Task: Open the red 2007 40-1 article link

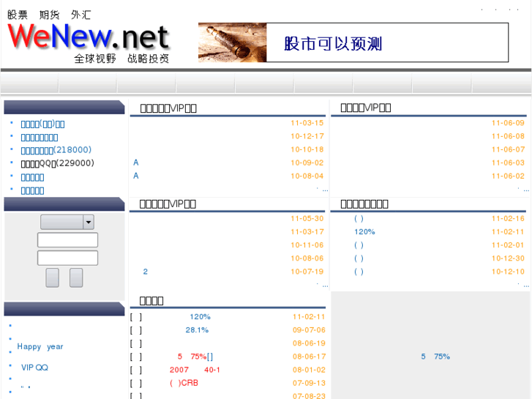Action: [195, 370]
